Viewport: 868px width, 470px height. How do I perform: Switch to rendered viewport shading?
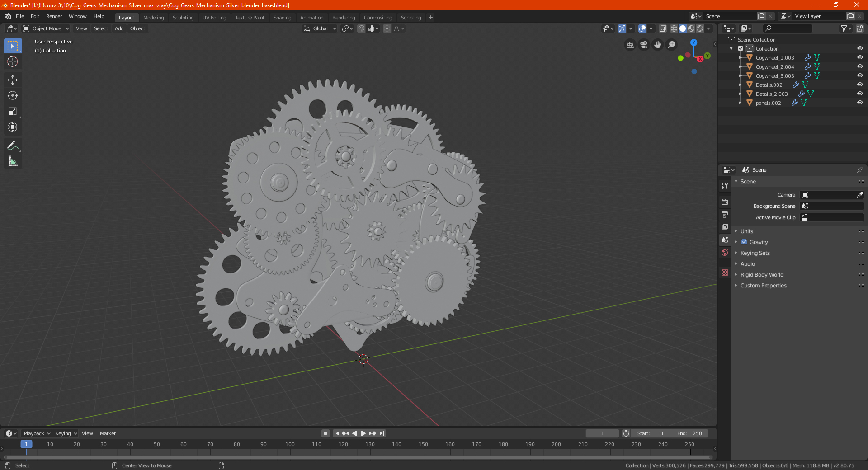(700, 28)
